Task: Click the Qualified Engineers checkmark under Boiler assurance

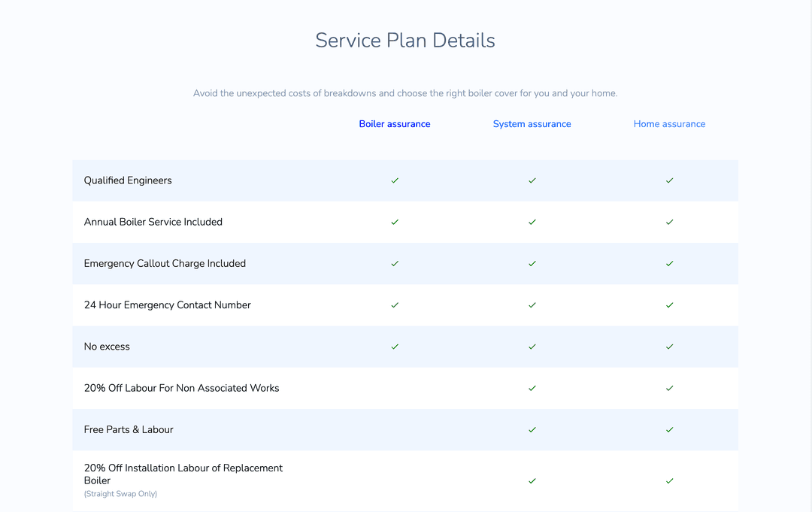Action: click(x=395, y=180)
